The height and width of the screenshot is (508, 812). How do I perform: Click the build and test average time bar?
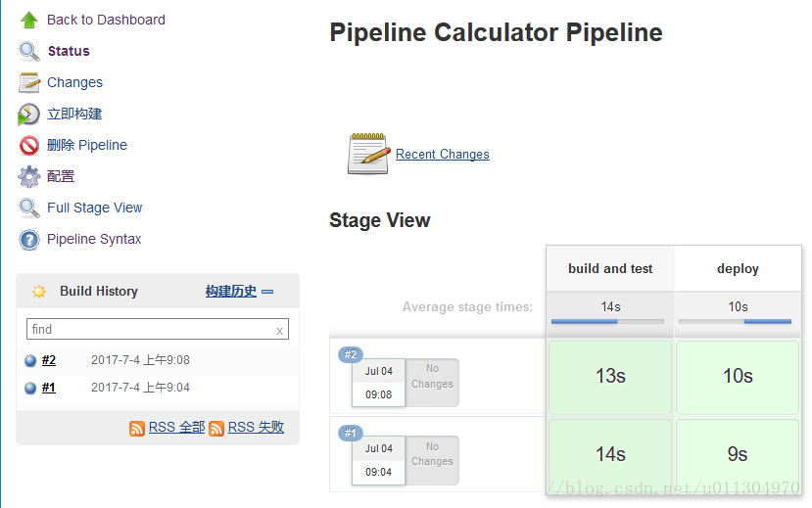607,322
